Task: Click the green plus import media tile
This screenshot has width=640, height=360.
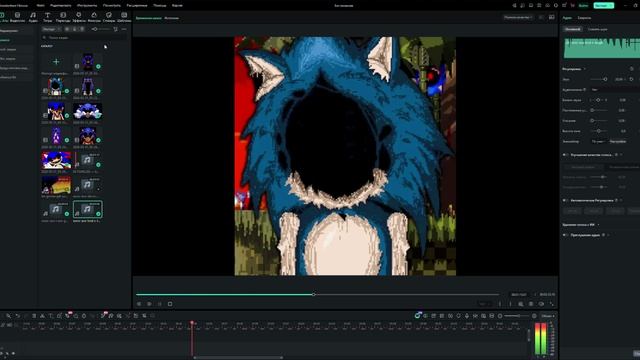Action: [x=56, y=62]
